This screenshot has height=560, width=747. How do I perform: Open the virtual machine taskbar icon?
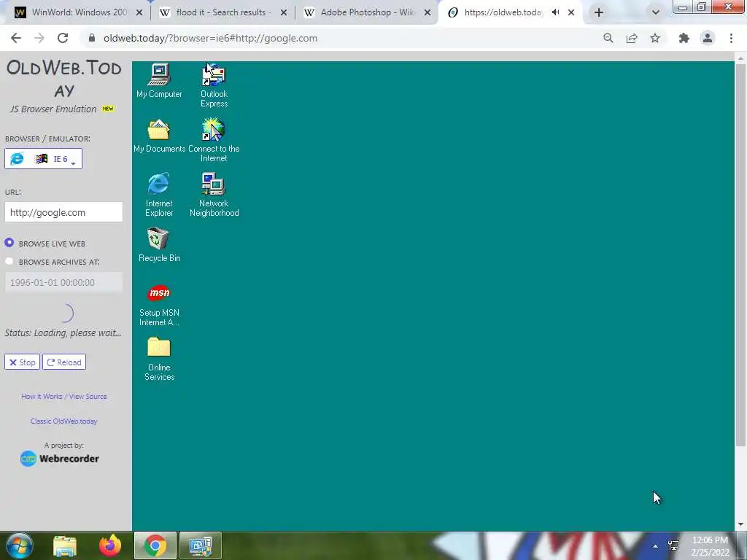tap(201, 545)
